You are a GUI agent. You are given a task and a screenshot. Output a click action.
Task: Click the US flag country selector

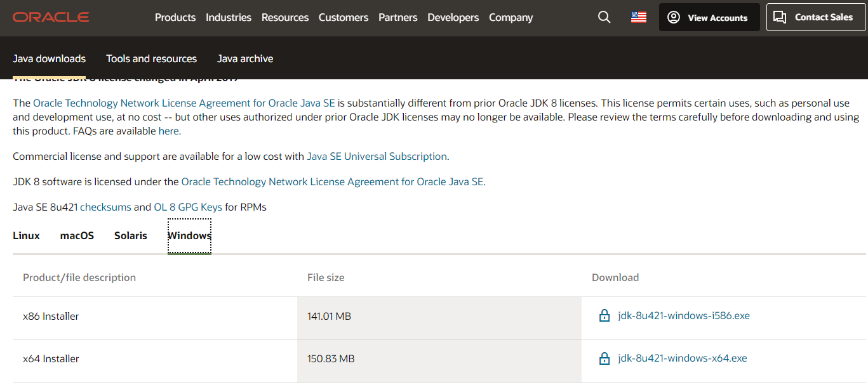(x=638, y=17)
